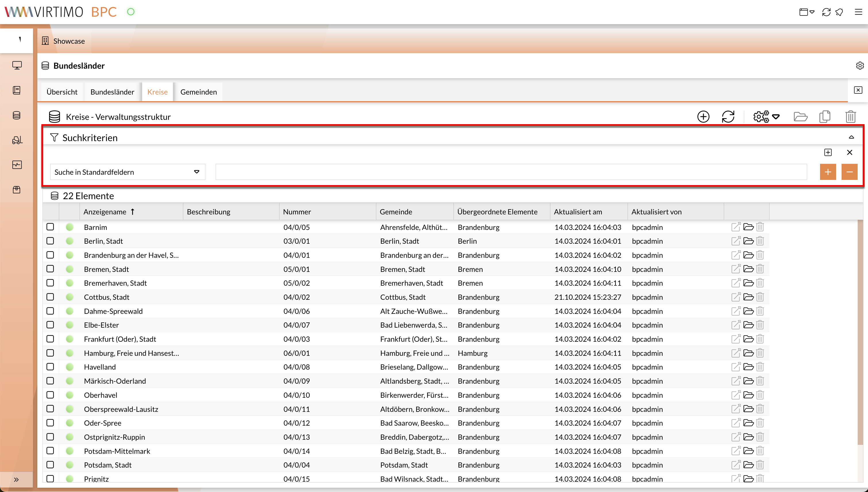Click the monitor icon in left sidebar
This screenshot has width=868, height=492.
coord(17,65)
